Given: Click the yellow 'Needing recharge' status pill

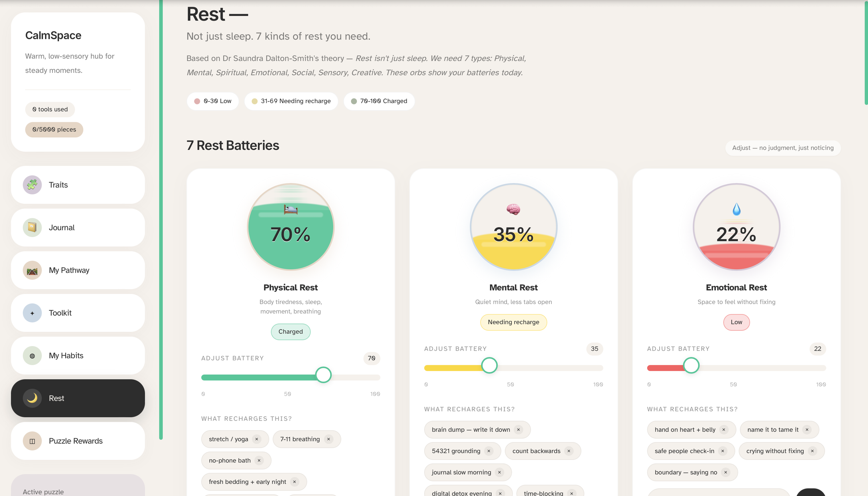Looking at the screenshot, I should (514, 322).
